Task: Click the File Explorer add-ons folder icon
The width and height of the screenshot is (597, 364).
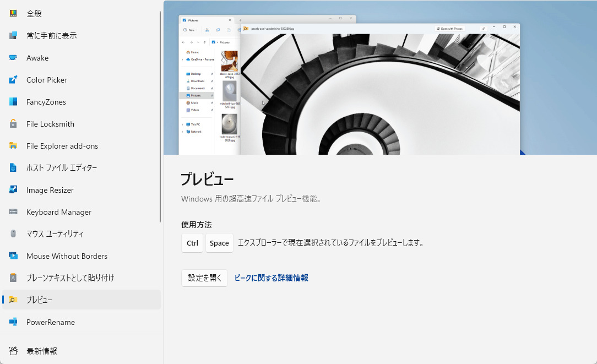Action: tap(13, 146)
